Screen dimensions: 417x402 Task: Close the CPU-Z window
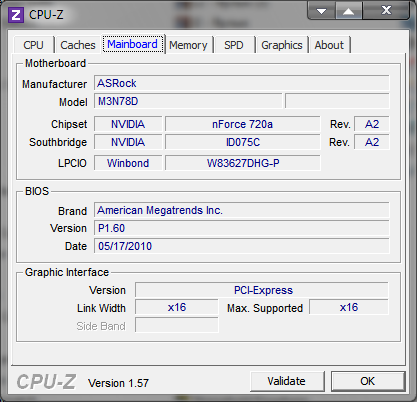coord(386,10)
